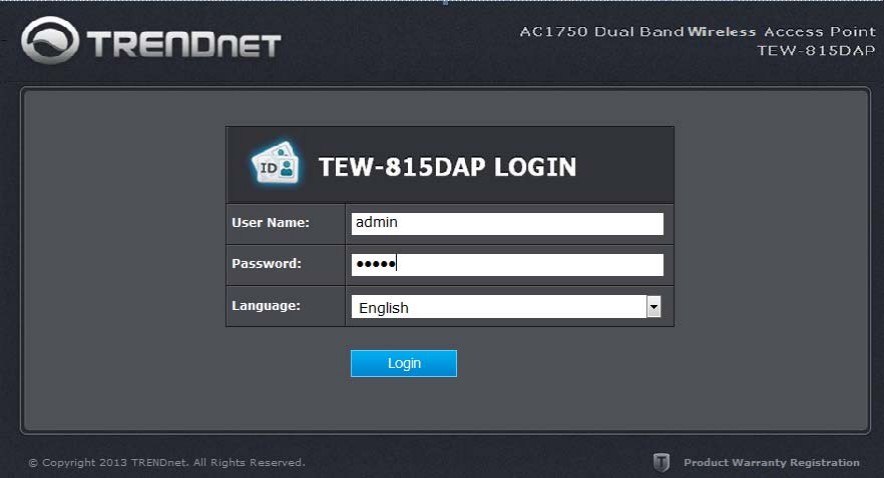Focus the Password input field
The width and height of the screenshot is (884, 478).
click(x=507, y=265)
